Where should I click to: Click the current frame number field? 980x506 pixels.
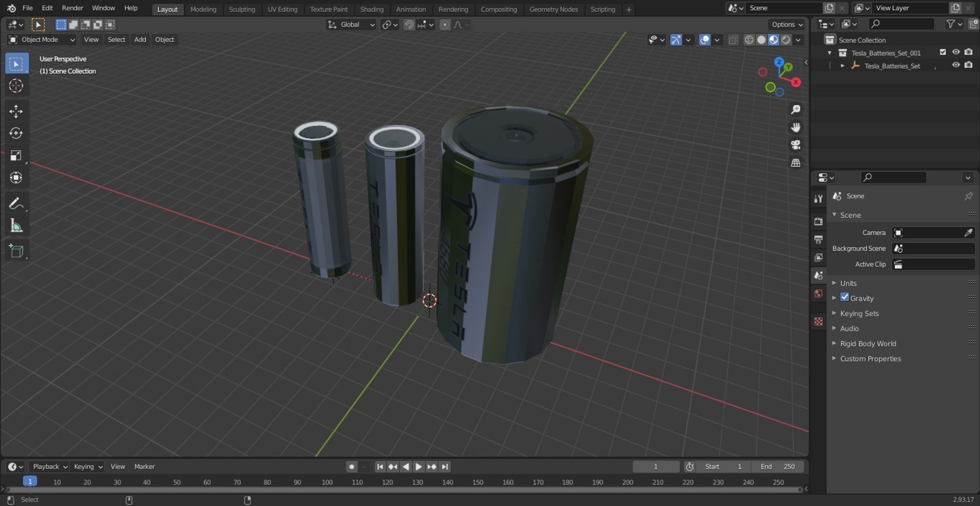(656, 467)
